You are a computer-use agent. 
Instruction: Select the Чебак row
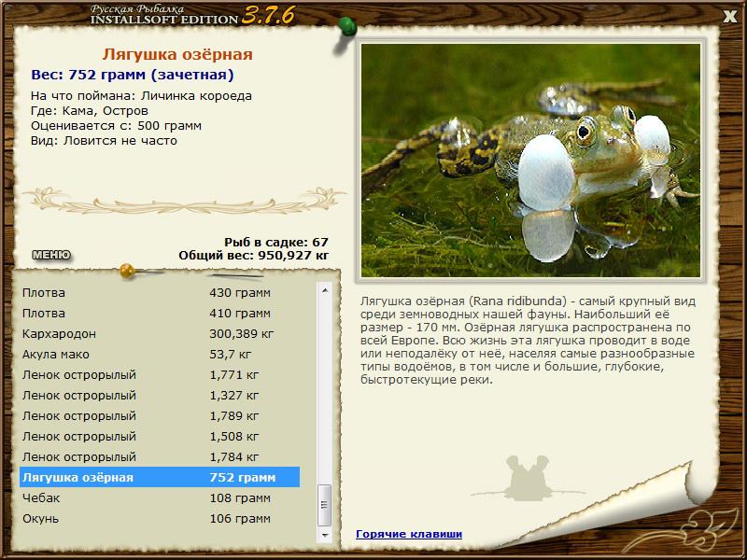(x=160, y=497)
